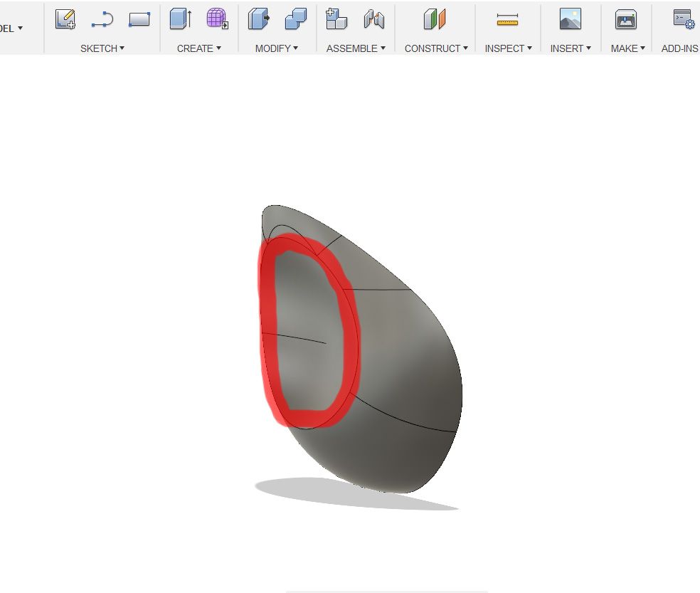Select the Line sketch tool
This screenshot has height=593, width=700.
click(102, 20)
